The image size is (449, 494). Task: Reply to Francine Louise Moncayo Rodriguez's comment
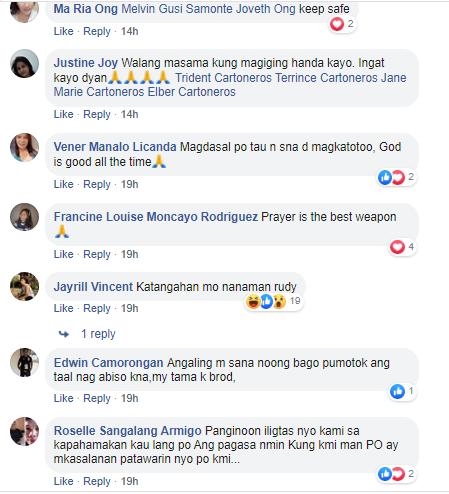[x=97, y=254]
